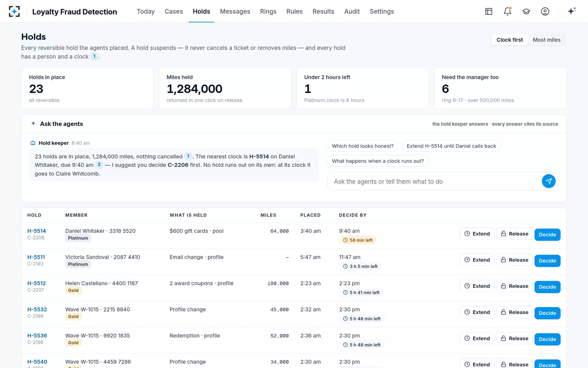The width and height of the screenshot is (588, 368).
Task: Click the DECIDE BY column header
Action: pyautogui.click(x=353, y=215)
